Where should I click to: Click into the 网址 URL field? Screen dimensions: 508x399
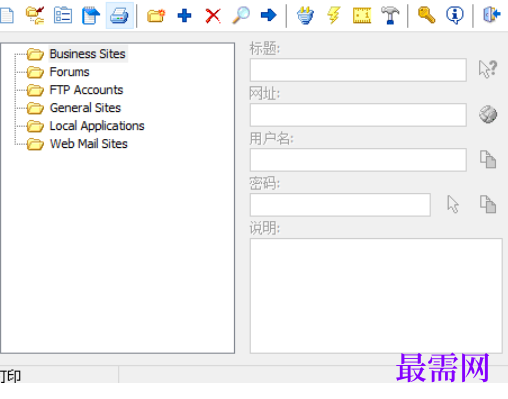pyautogui.click(x=358, y=115)
